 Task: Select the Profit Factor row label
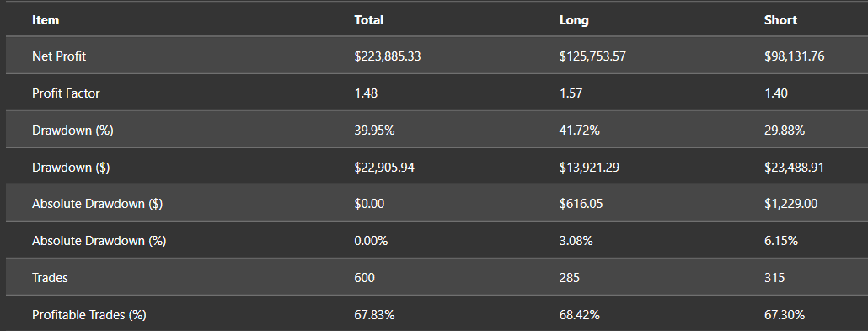pyautogui.click(x=66, y=93)
